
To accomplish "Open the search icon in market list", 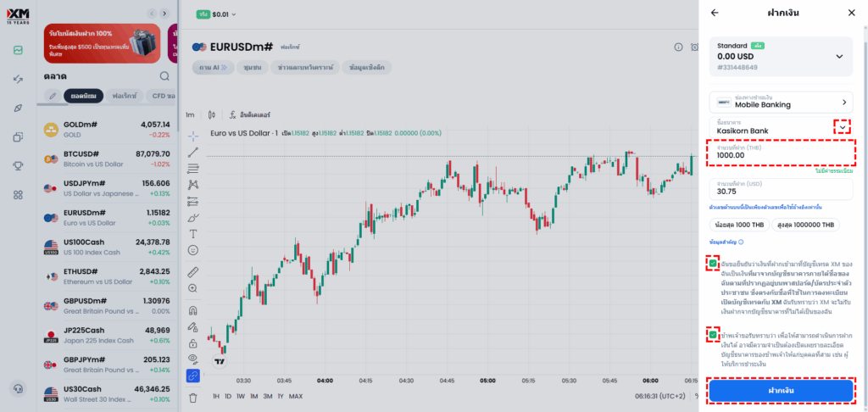I will (x=164, y=76).
